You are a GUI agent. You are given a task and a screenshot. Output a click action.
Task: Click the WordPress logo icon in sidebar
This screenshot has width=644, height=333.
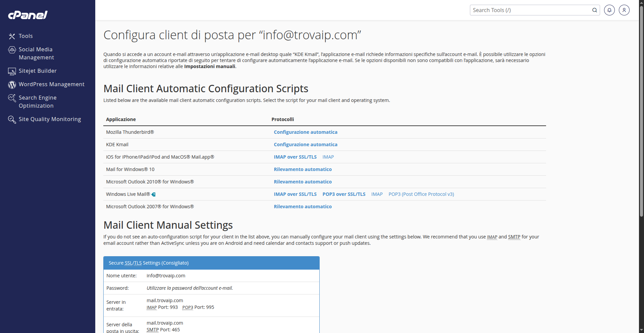pos(12,85)
